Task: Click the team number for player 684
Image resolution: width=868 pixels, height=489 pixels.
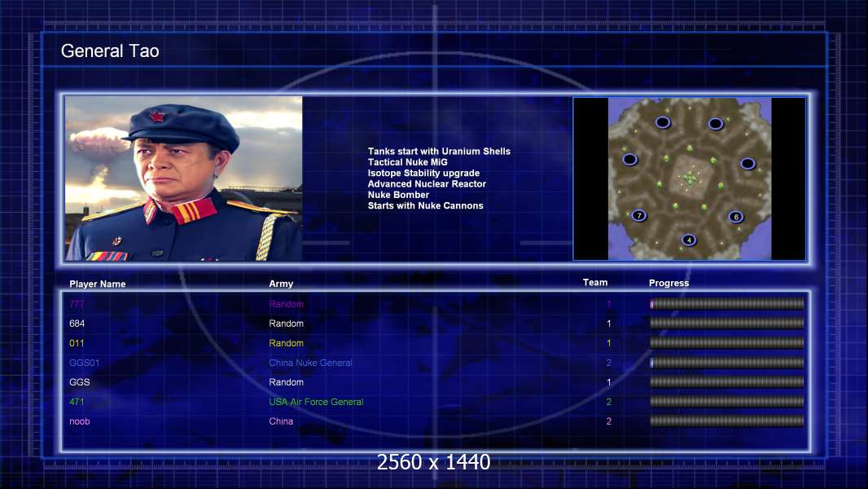Action: coord(609,324)
